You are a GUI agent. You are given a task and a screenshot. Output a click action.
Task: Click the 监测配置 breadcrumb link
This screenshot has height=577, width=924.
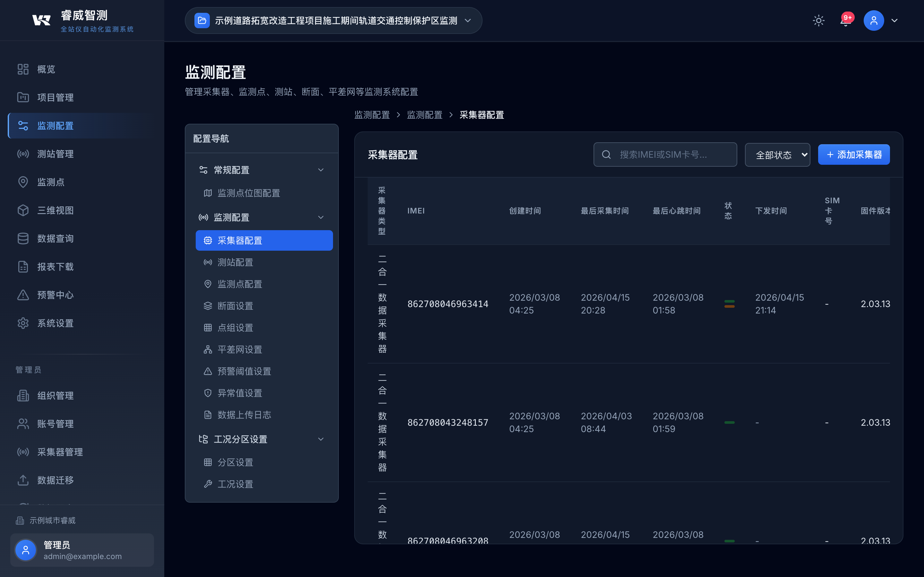tap(372, 115)
